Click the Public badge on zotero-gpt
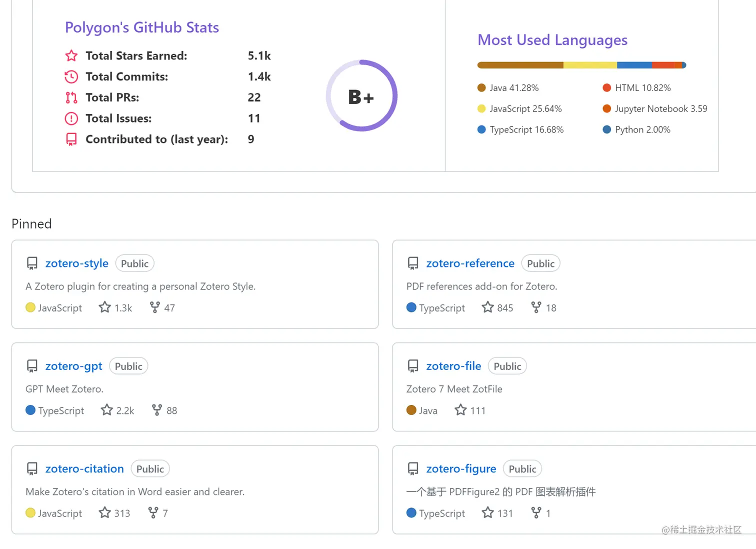The width and height of the screenshot is (756, 549). click(x=128, y=366)
